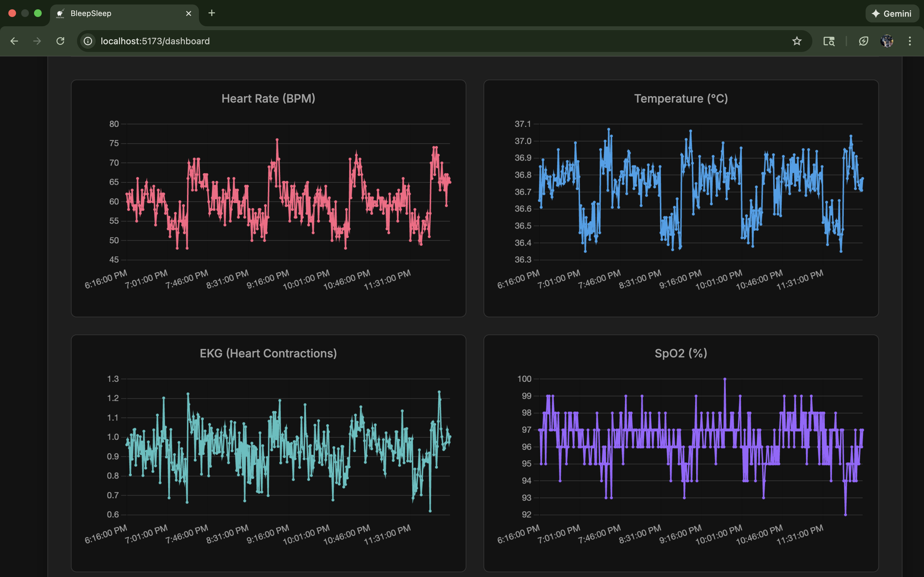Reload the dashboard page
The height and width of the screenshot is (577, 924).
point(60,41)
